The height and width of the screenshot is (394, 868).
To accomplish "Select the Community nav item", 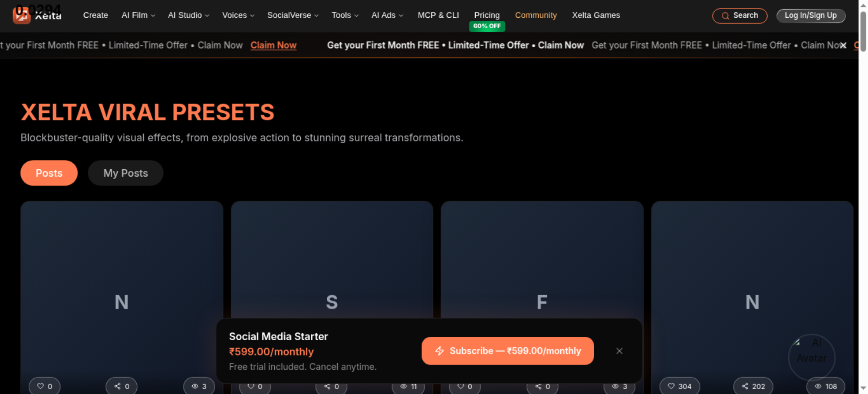I will (x=536, y=15).
